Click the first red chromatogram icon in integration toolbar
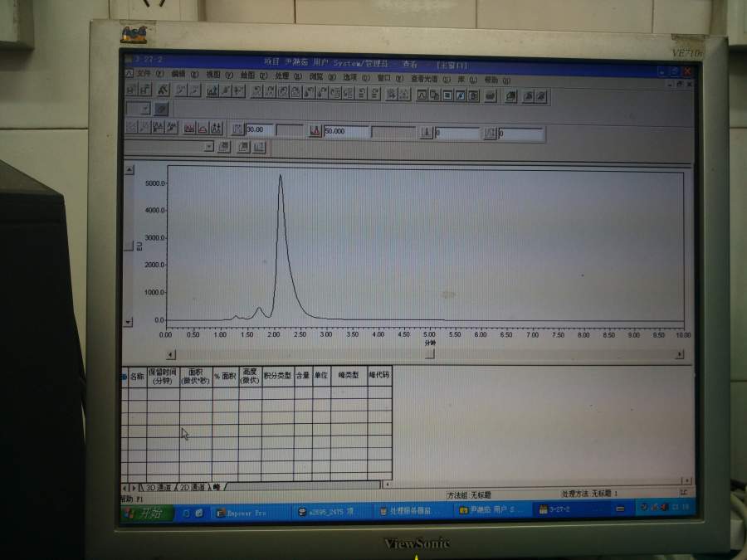This screenshot has width=747, height=560. click(x=189, y=128)
